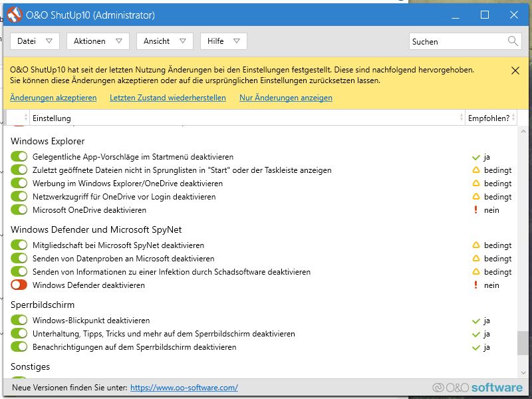Open the Aktionen dropdown menu

click(x=98, y=41)
